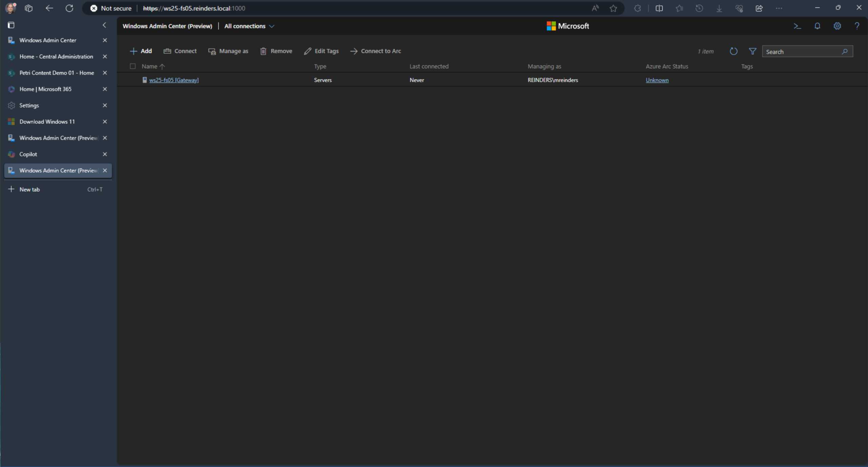Close the Copilot tab
This screenshot has width=868, height=467.
105,154
